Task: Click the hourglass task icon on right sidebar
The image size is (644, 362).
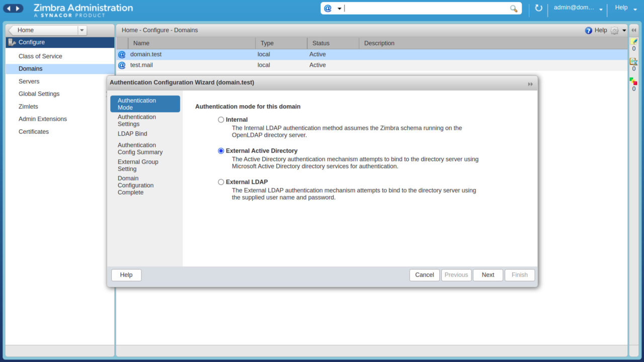Action: (x=633, y=62)
